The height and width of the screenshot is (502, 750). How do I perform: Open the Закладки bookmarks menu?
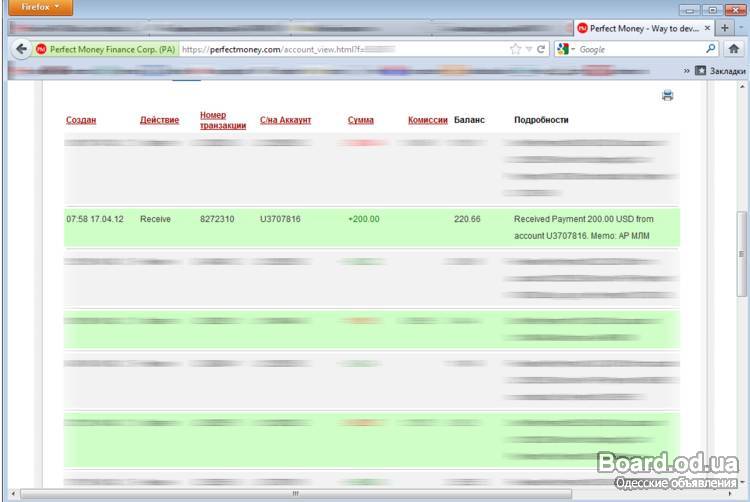click(x=720, y=71)
